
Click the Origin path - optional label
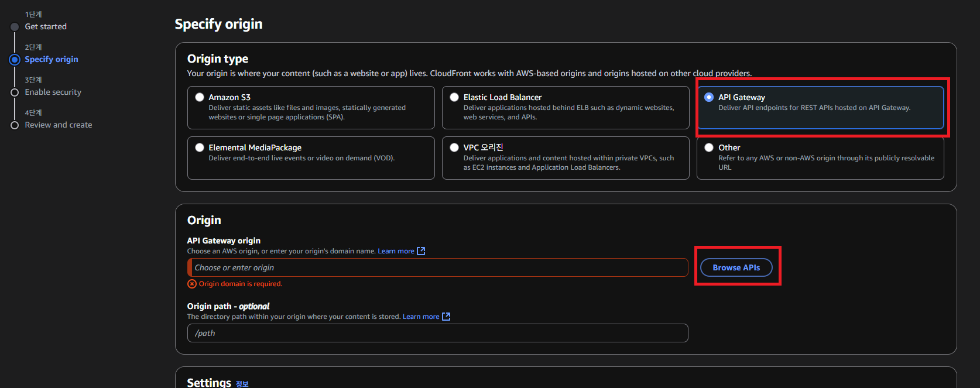pos(228,306)
